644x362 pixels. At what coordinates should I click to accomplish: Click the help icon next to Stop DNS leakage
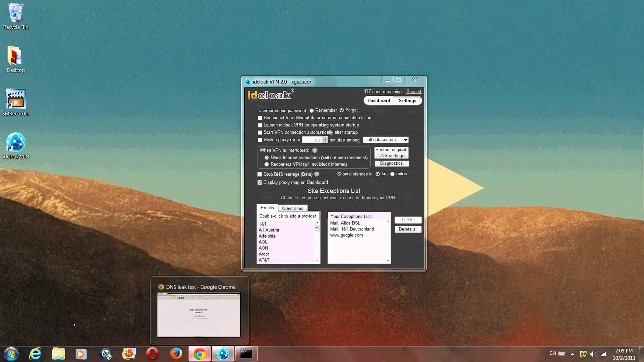tap(317, 174)
